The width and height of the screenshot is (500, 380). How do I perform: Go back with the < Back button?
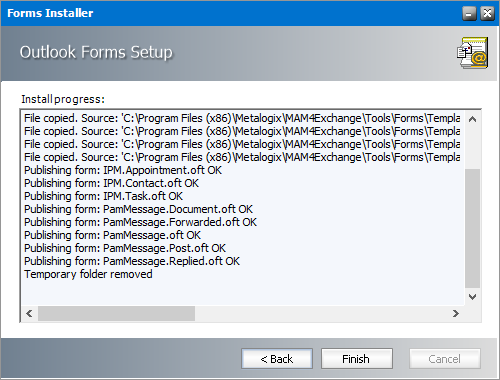click(277, 359)
